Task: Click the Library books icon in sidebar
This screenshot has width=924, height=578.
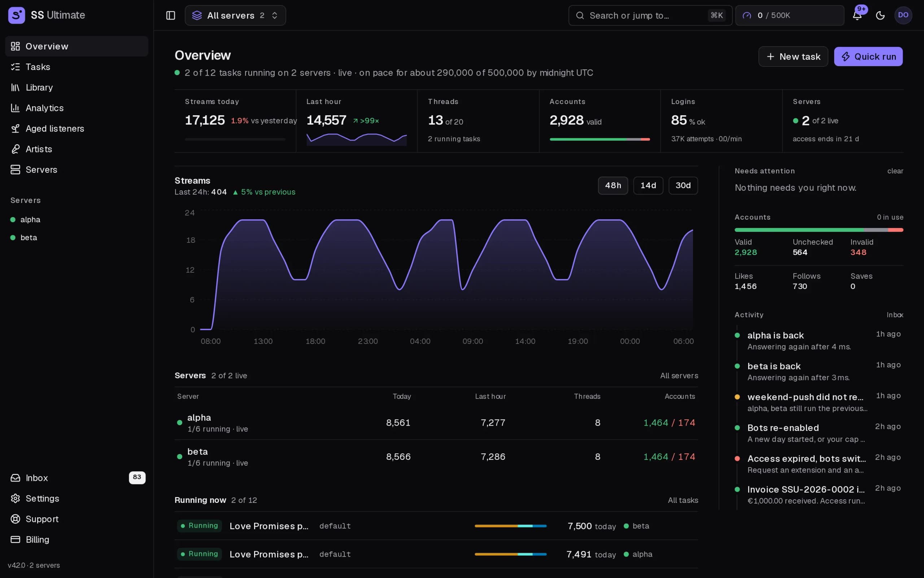Action: click(15, 87)
